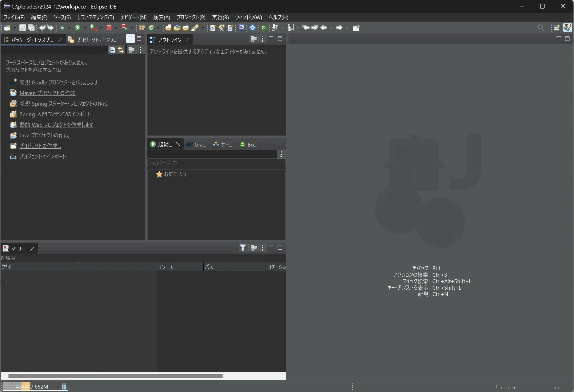Click the Undo arrow icon
The height and width of the screenshot is (392, 574).
tap(42, 27)
